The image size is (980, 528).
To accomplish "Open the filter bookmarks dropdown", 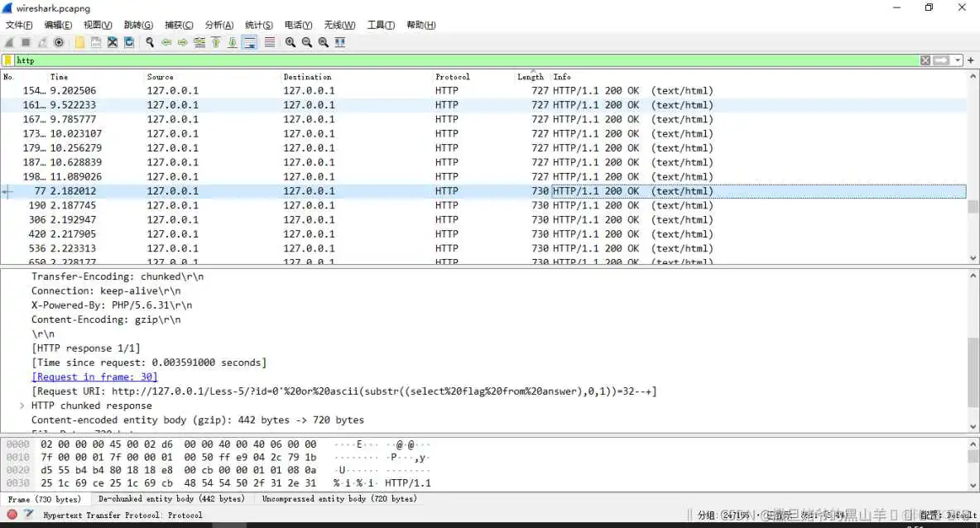I will coord(7,60).
